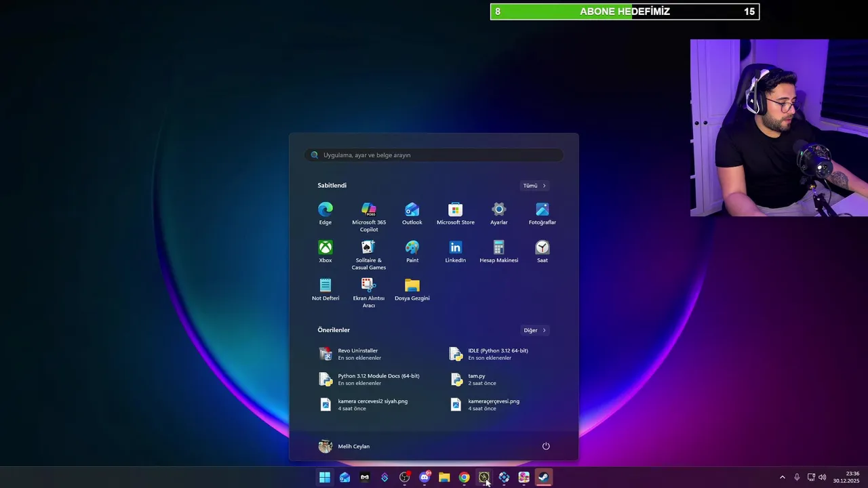
Task: Open the dark gold-emblem taskbar app
Action: 484,477
